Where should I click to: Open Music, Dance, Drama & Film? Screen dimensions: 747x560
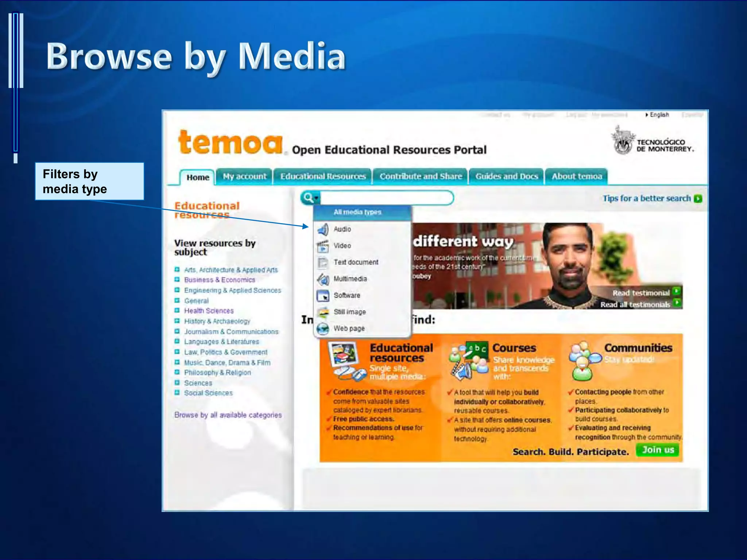[227, 363]
